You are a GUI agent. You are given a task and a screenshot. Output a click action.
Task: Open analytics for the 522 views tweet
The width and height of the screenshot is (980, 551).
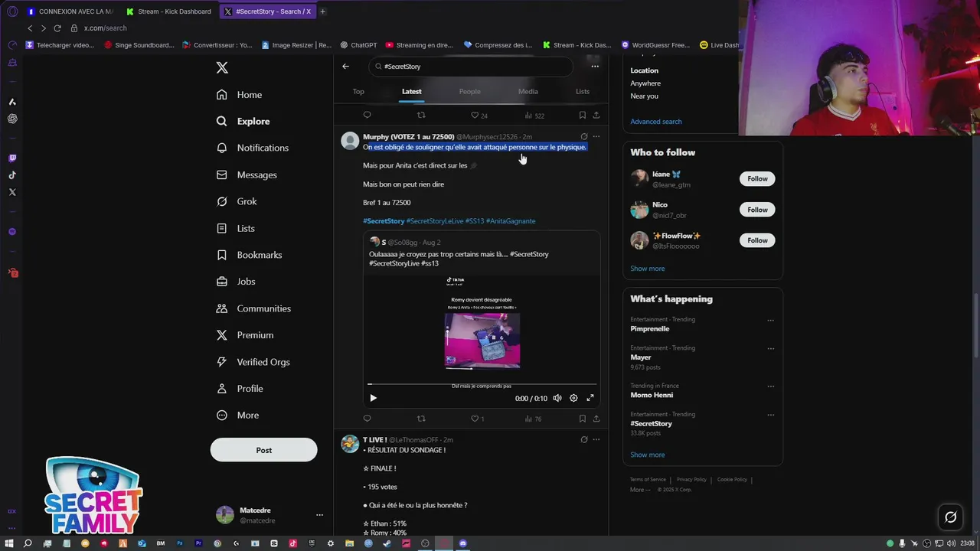coord(534,116)
